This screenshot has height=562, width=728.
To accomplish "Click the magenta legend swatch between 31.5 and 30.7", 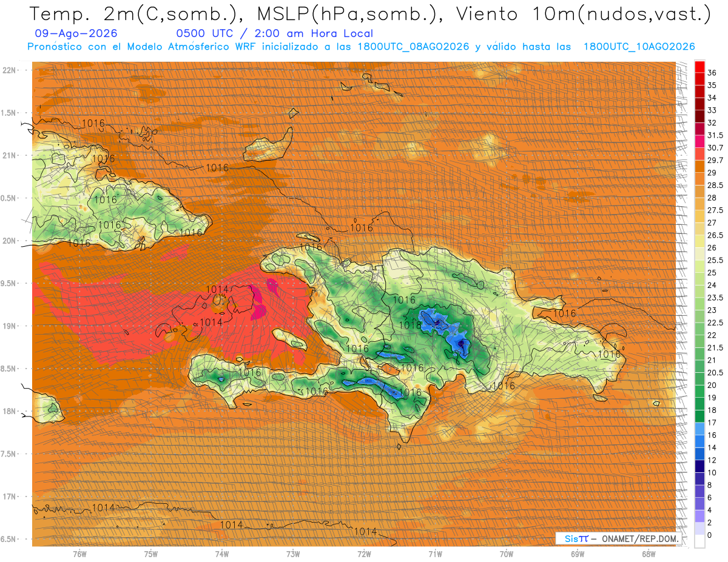I will tap(699, 142).
